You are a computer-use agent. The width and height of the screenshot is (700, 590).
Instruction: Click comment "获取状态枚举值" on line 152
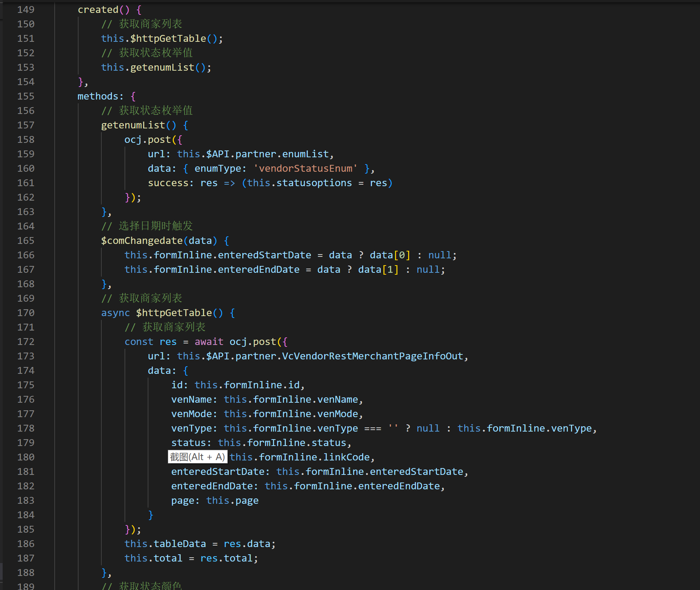[156, 53]
